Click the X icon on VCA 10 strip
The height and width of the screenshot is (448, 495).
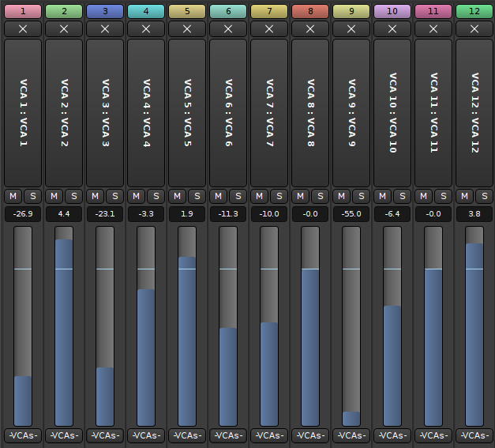click(x=392, y=28)
